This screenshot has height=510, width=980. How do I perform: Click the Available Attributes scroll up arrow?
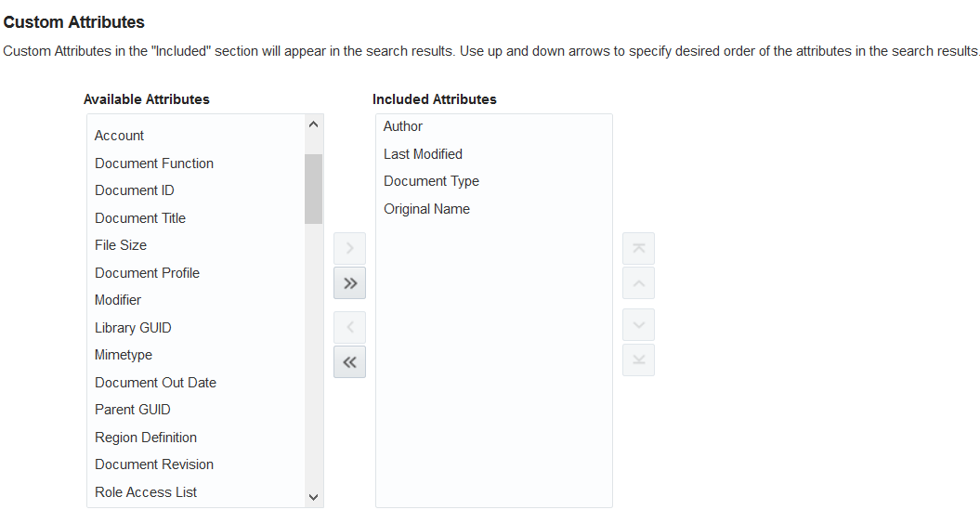pos(314,124)
